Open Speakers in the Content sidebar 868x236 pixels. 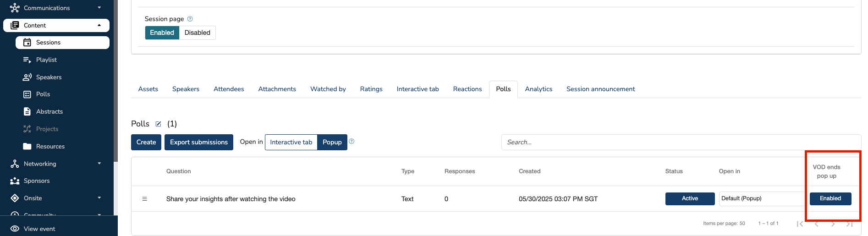pos(49,77)
